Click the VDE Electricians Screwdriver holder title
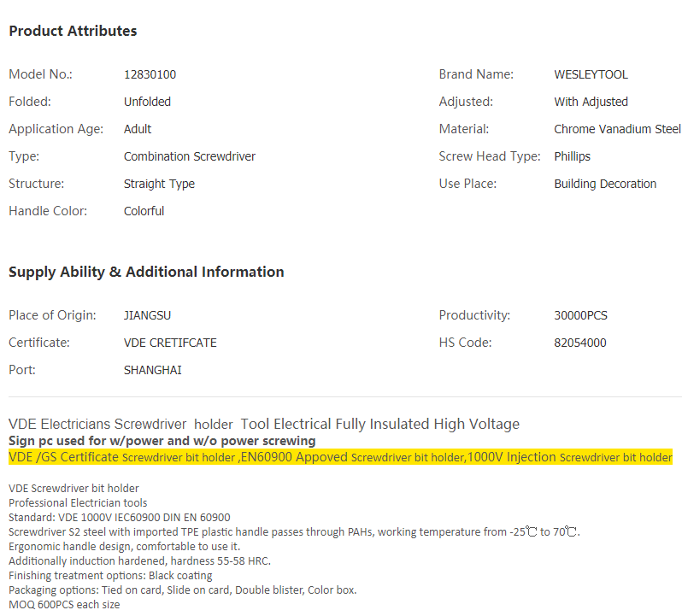682x616 pixels. 263,424
